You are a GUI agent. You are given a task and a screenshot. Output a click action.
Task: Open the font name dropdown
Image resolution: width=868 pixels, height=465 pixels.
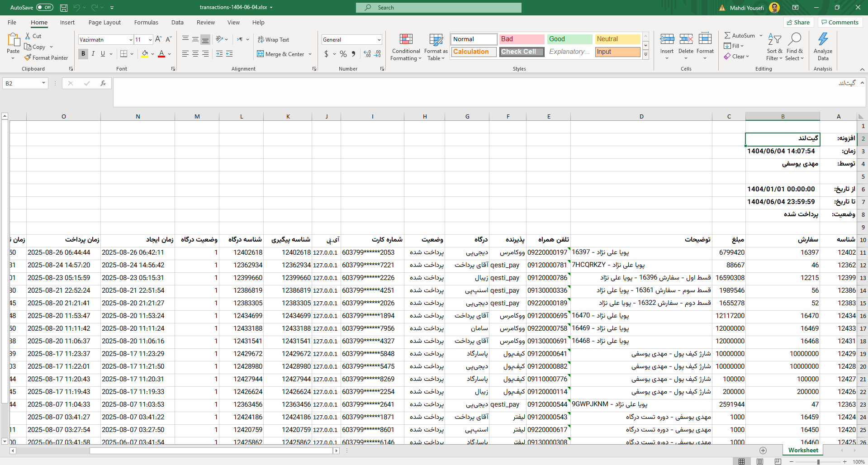tap(131, 40)
